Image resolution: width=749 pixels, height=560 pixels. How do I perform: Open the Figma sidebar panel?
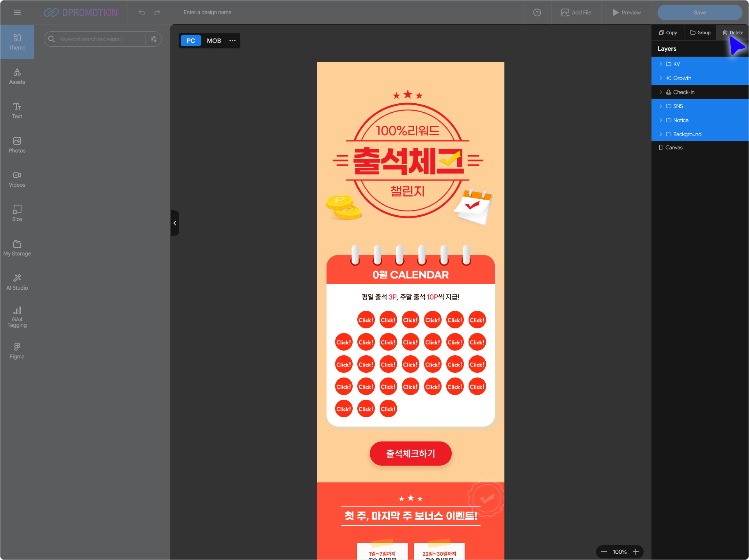(x=17, y=351)
